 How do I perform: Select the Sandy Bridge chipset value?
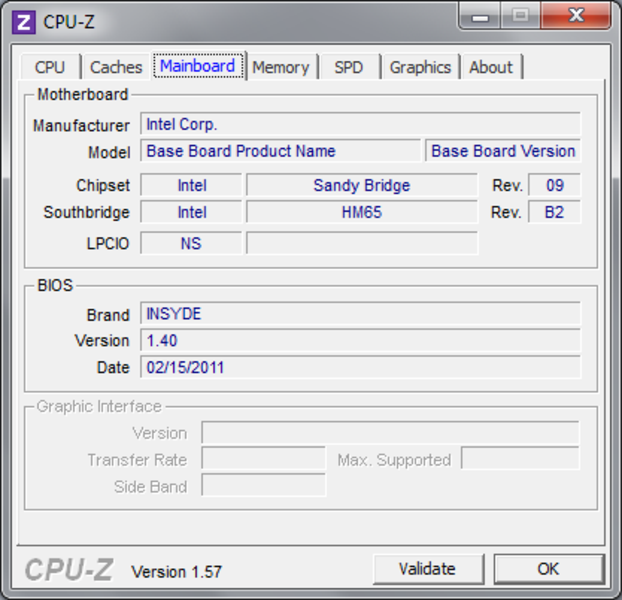point(362,185)
